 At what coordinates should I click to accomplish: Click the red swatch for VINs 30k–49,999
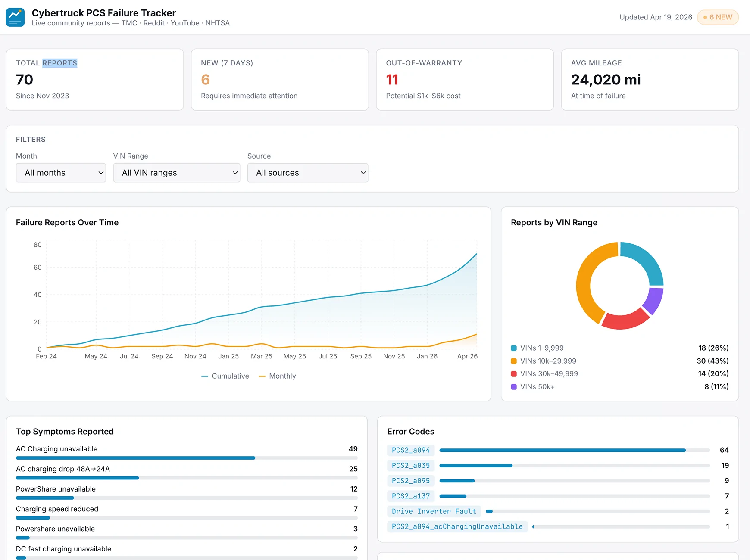[514, 374]
